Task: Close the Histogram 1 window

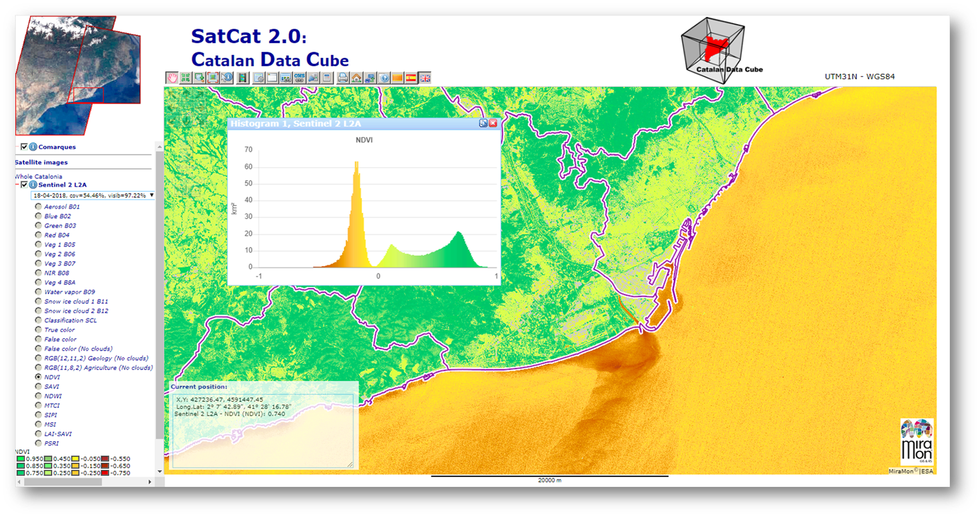Action: 493,123
